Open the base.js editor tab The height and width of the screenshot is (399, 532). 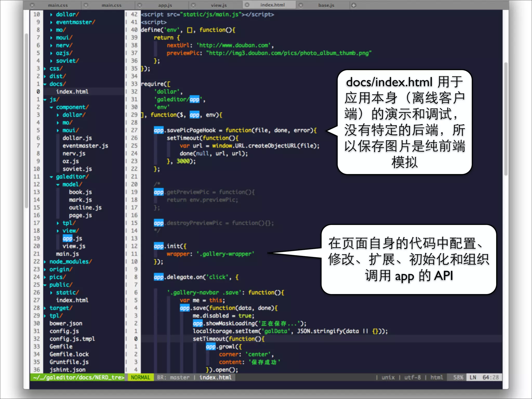pyautogui.click(x=326, y=5)
